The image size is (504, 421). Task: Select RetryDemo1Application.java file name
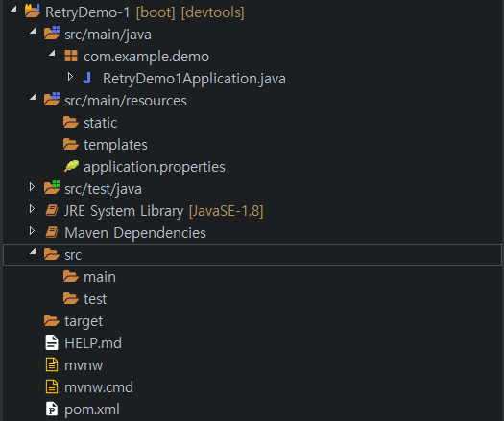[194, 79]
